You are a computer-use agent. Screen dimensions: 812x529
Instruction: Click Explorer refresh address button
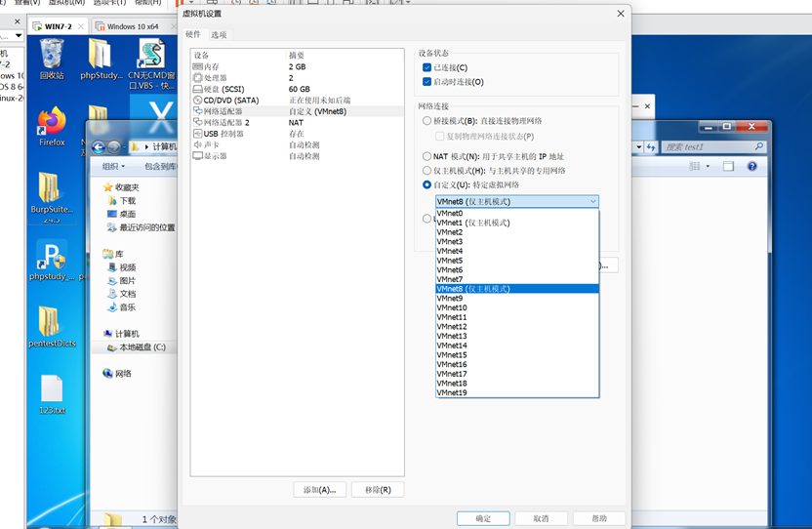click(651, 147)
